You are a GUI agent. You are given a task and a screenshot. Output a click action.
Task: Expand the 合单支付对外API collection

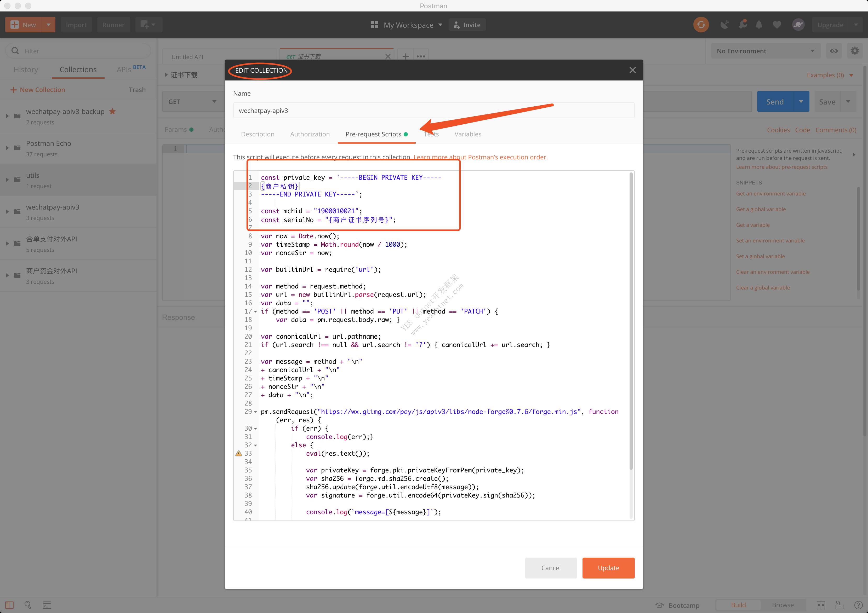click(x=7, y=243)
